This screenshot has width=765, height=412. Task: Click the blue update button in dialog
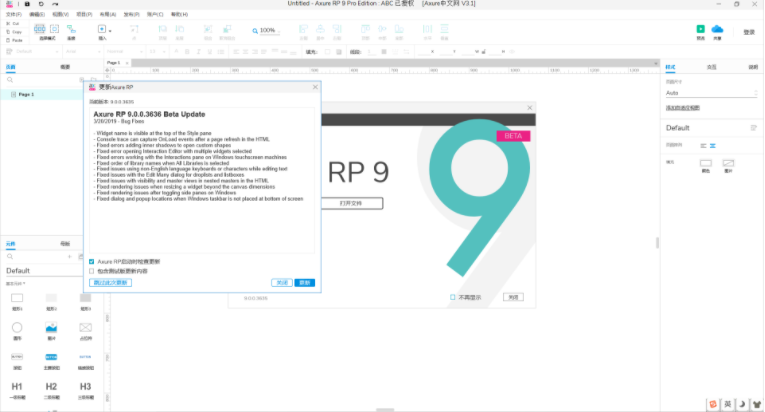tap(305, 283)
